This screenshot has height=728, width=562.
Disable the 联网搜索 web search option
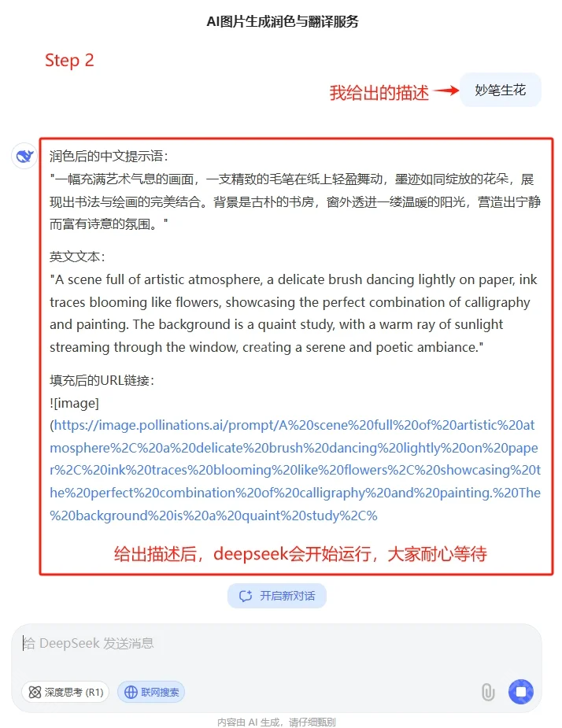pyautogui.click(x=151, y=693)
